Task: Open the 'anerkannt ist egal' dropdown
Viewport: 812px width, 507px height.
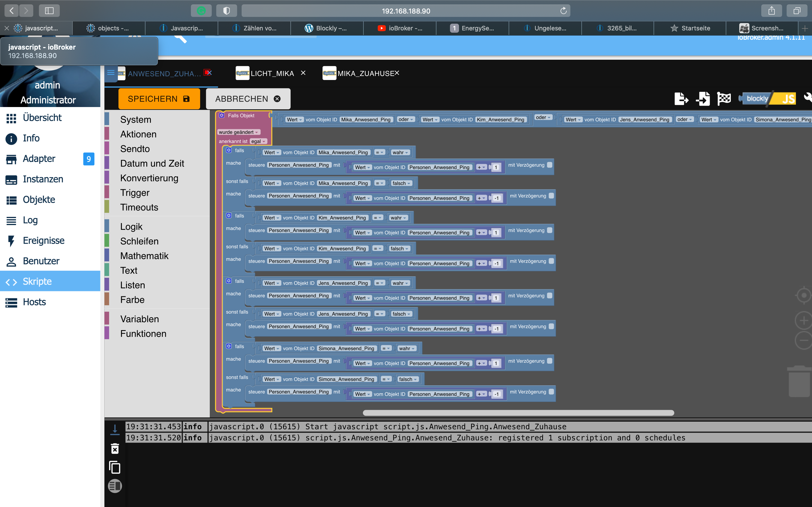Action: pos(258,141)
